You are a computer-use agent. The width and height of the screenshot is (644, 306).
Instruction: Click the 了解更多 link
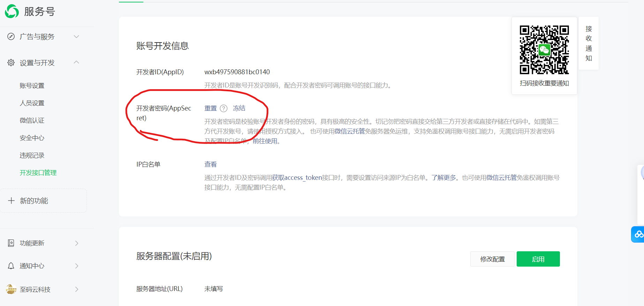point(444,178)
